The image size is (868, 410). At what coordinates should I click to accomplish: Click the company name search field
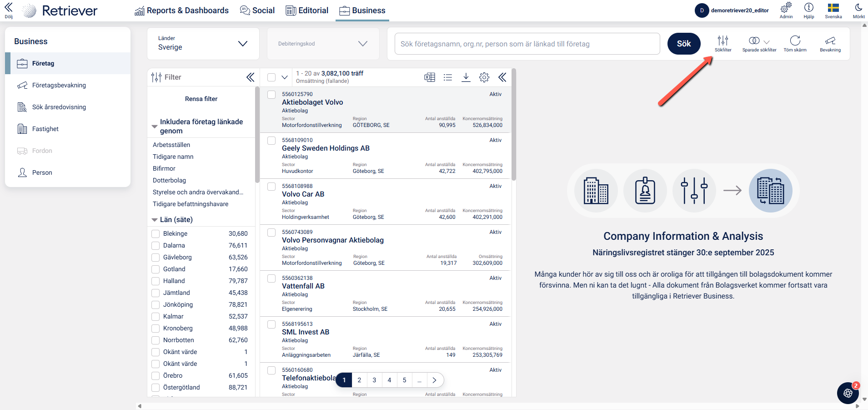pyautogui.click(x=527, y=44)
